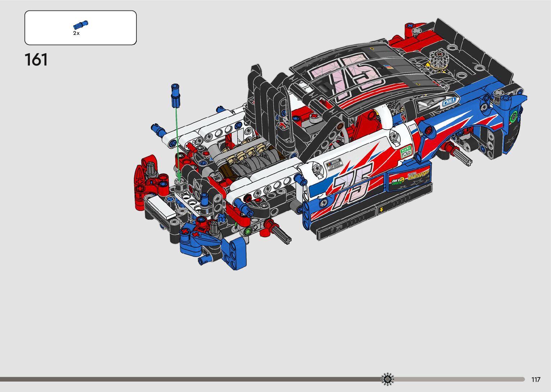Click the gear marker on the progress bar
The image size is (551, 392).
coord(388,379)
